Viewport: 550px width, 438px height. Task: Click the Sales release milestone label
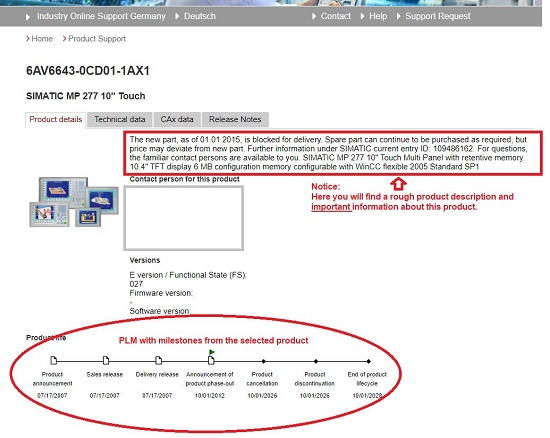pyautogui.click(x=105, y=375)
